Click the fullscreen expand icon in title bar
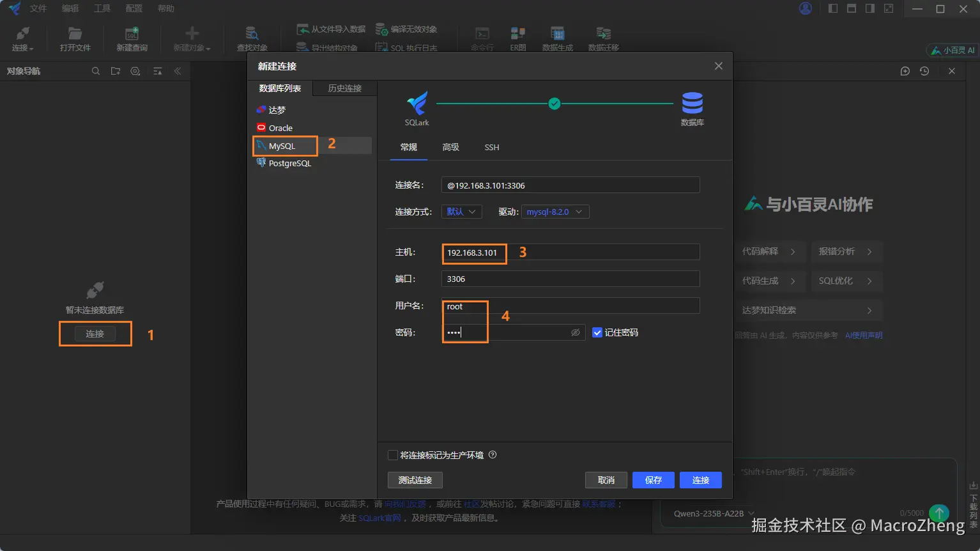980x551 pixels. (x=889, y=8)
